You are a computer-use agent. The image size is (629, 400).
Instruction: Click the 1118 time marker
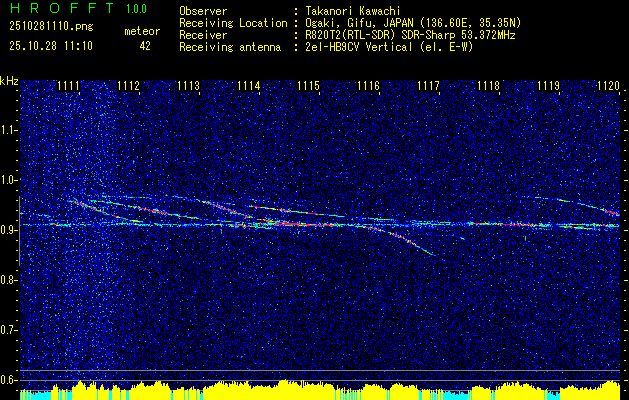[x=489, y=86]
